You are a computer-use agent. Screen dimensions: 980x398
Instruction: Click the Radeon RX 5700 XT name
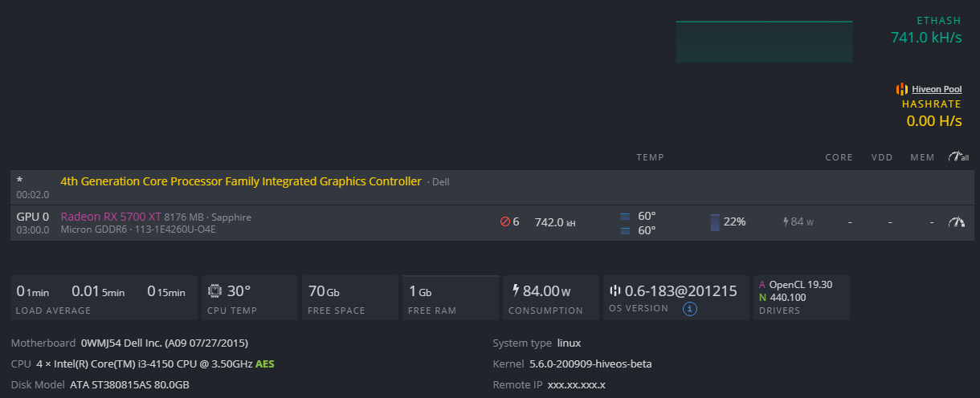(110, 217)
